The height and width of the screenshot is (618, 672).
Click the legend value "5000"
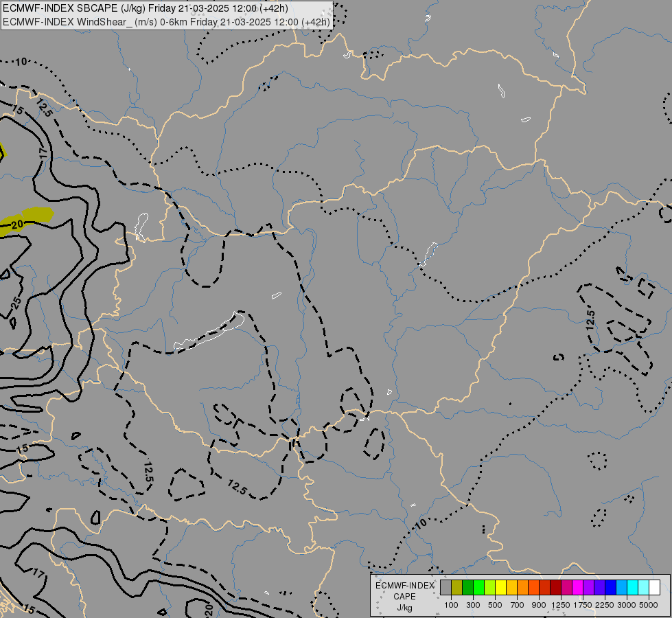[649, 605]
